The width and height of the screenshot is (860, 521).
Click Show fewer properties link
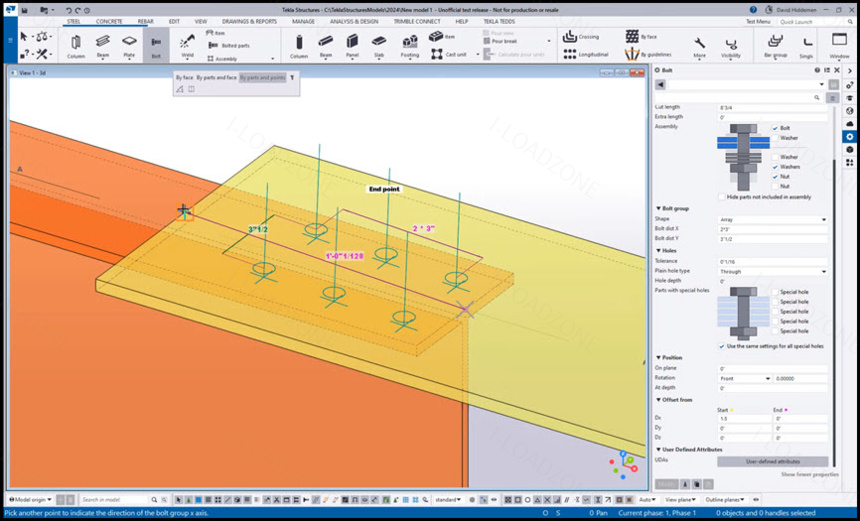point(810,474)
